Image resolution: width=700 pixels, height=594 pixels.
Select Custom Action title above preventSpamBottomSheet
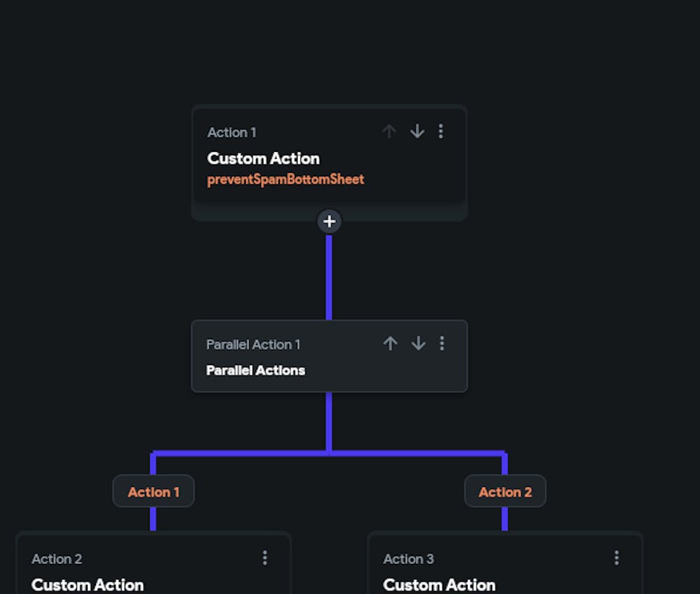pos(263,158)
